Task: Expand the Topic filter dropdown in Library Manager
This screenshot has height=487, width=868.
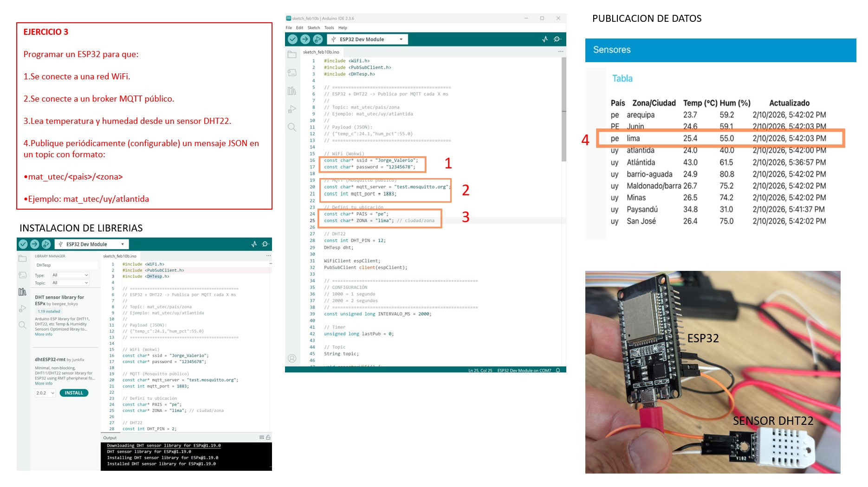Action: click(70, 283)
